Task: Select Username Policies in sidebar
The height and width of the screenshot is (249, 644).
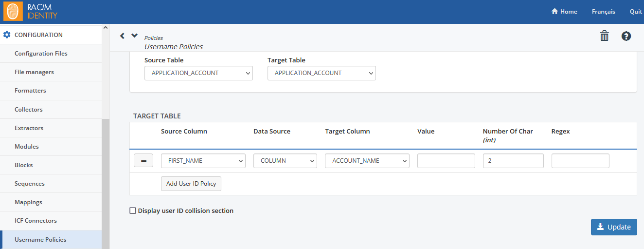Action: [x=51, y=240]
